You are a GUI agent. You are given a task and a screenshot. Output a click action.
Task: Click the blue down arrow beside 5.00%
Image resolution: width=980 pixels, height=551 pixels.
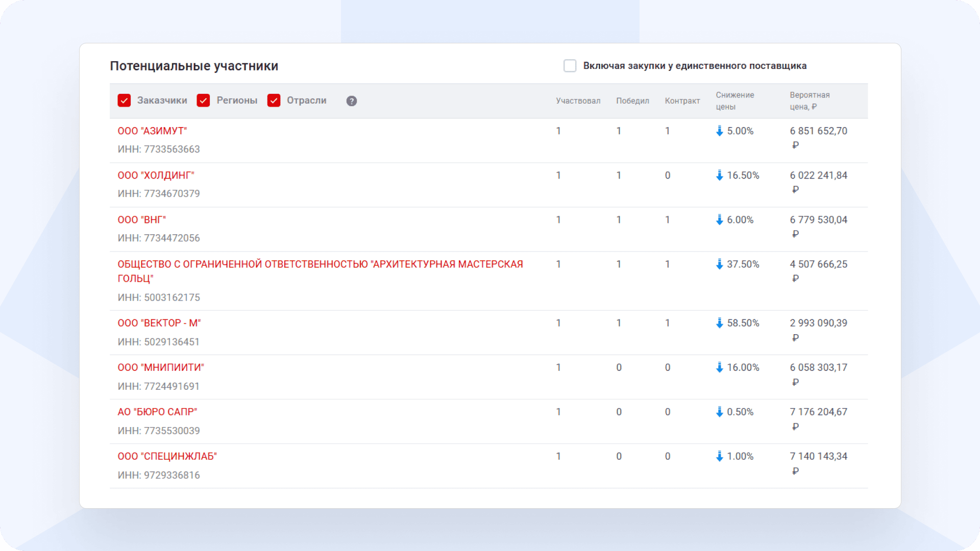[719, 131]
